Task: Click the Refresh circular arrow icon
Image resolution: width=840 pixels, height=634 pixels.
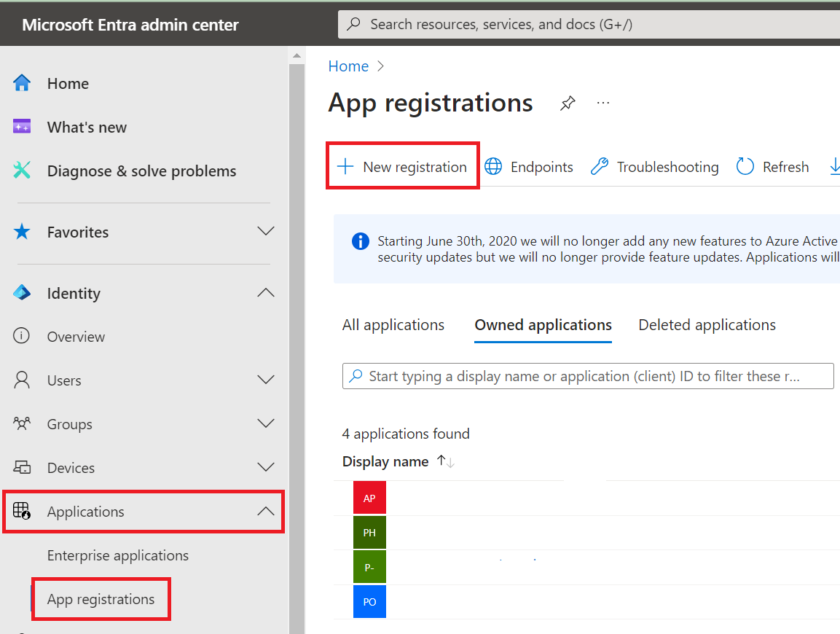Action: [745, 167]
